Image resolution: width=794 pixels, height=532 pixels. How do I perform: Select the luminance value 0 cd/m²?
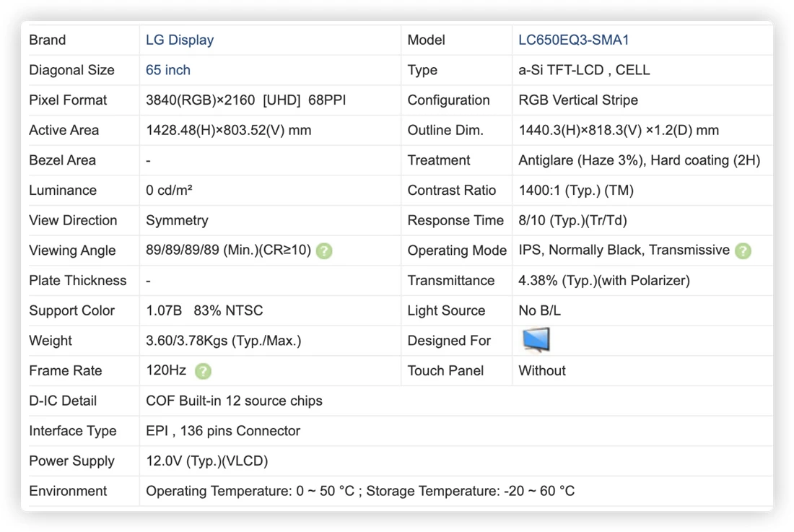pos(169,191)
